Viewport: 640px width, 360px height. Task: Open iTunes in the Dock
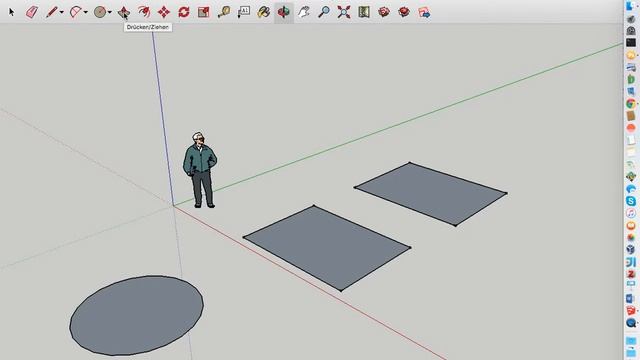[631, 213]
